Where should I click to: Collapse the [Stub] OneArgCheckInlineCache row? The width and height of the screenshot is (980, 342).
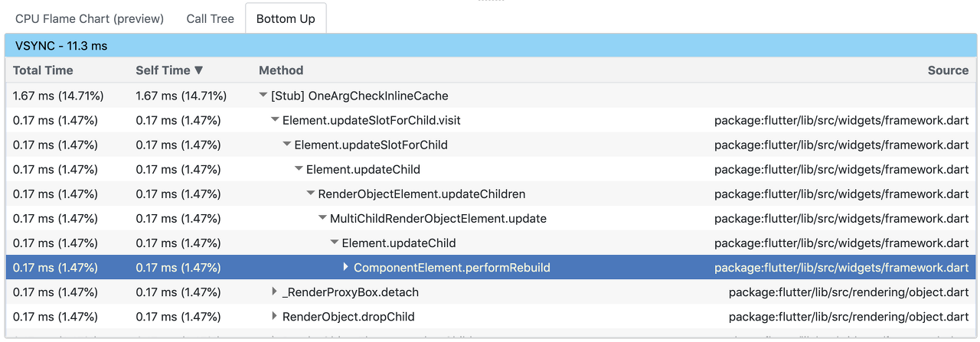(x=263, y=96)
